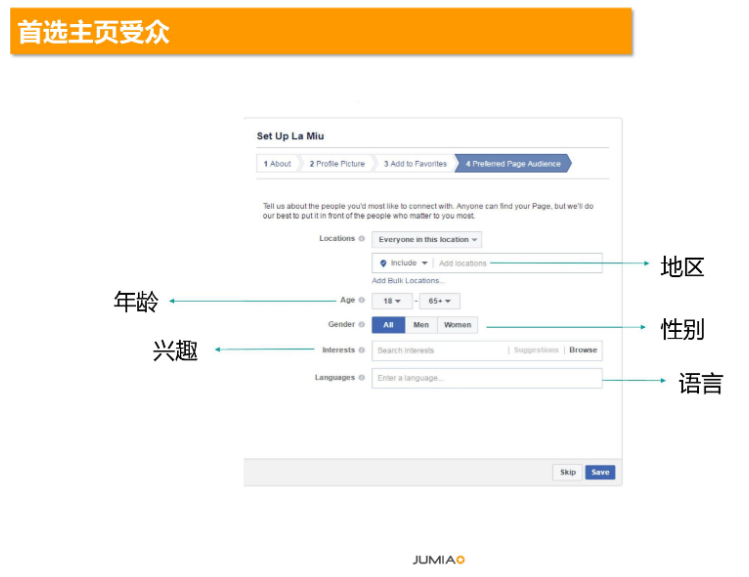The width and height of the screenshot is (749, 577).
Task: Skip the audience setup
Action: [x=567, y=472]
